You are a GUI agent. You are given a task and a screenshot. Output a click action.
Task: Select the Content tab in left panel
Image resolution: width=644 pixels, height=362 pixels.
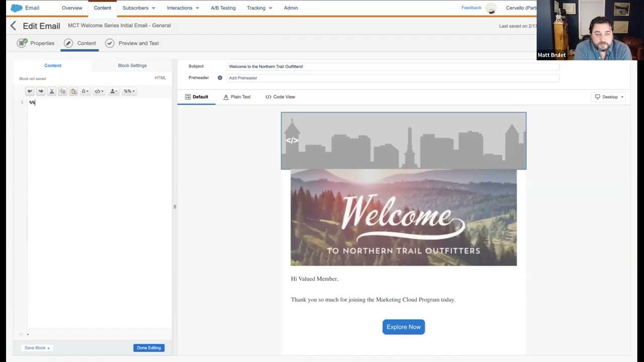pos(53,65)
